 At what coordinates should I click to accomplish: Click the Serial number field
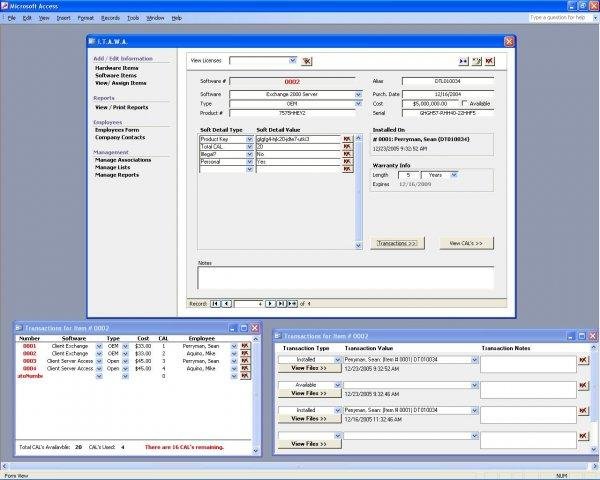(448, 113)
